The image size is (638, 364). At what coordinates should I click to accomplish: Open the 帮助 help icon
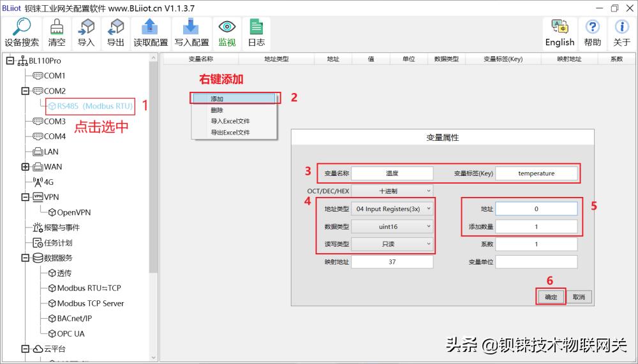pos(593,27)
